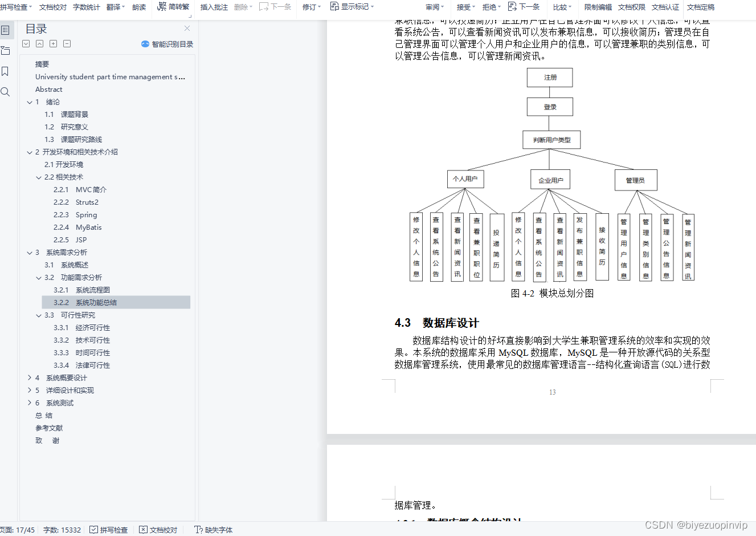The width and height of the screenshot is (756, 536).
Task: Start 朗读 read-aloud tool
Action: [x=138, y=7]
